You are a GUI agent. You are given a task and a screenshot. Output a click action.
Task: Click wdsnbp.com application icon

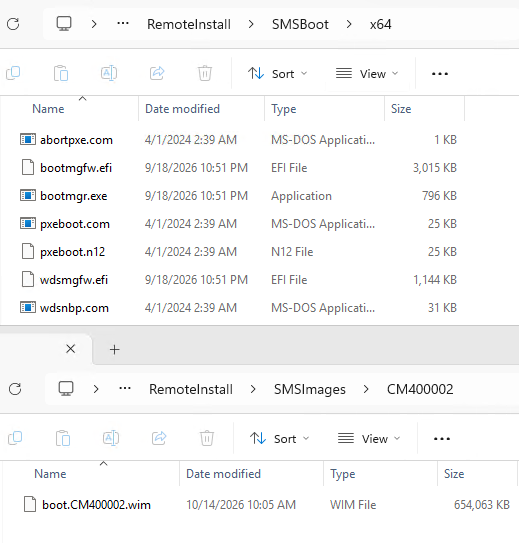click(27, 307)
